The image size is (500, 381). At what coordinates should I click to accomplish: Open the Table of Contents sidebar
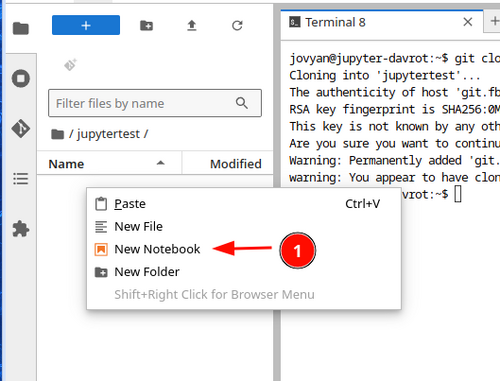tap(21, 179)
